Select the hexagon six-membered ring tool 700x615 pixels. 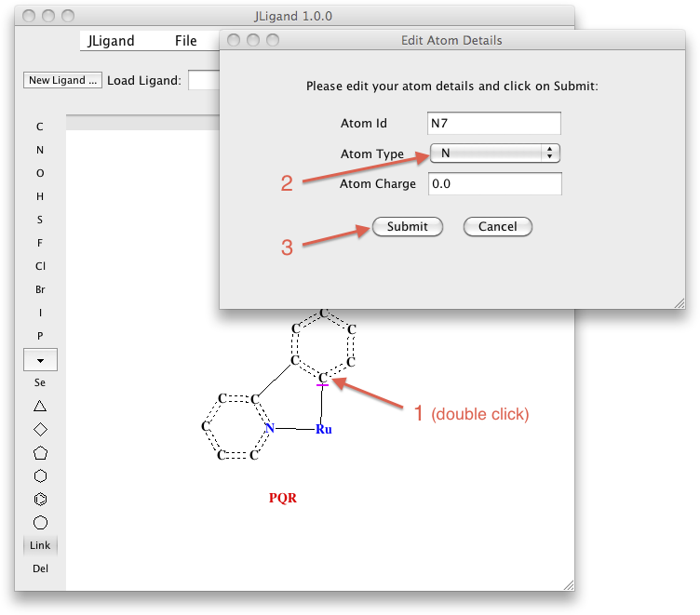40,476
